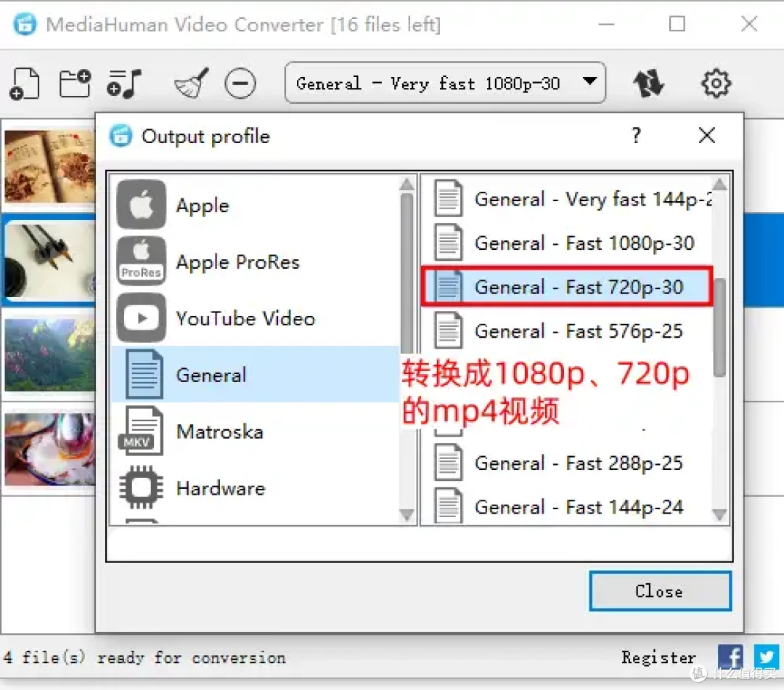This screenshot has width=784, height=690.
Task: Open the output profile dropdown in toolbar
Action: (445, 83)
